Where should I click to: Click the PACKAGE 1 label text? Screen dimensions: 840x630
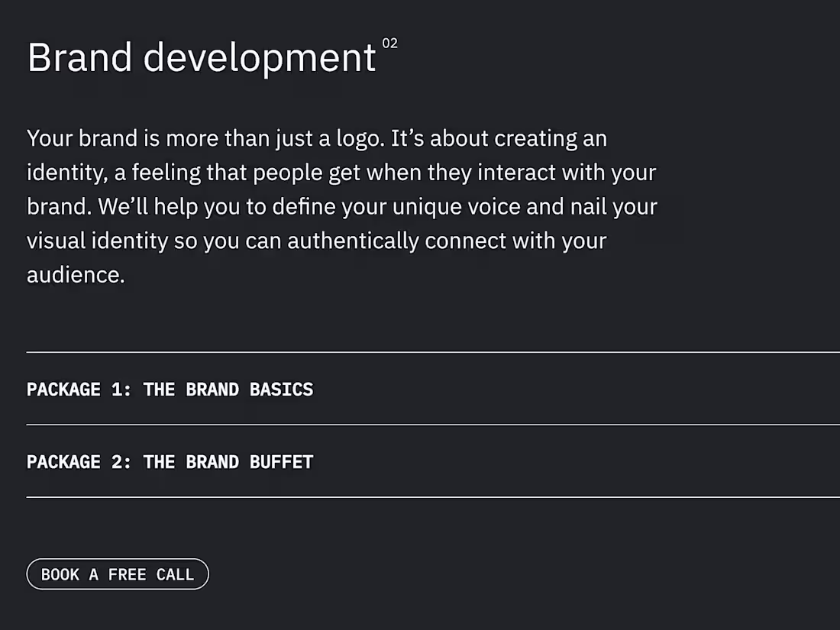point(65,389)
